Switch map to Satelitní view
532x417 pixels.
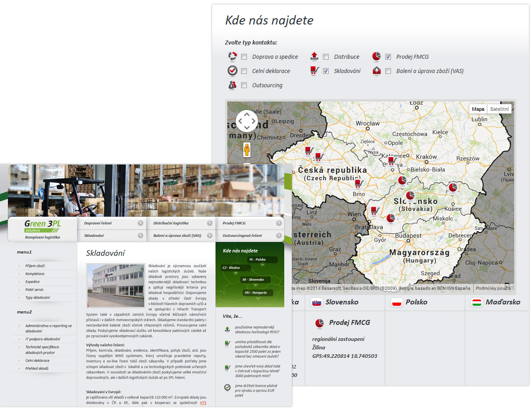pyautogui.click(x=500, y=109)
